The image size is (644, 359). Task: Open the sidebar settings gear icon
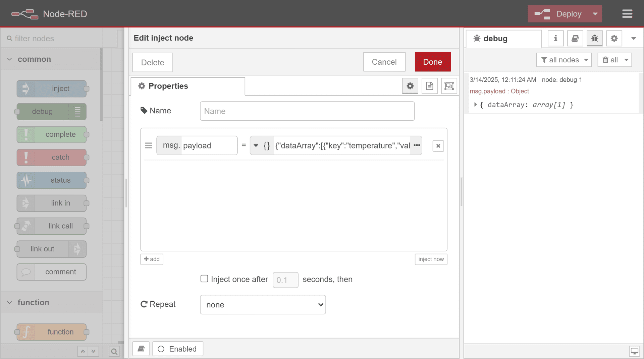[614, 38]
